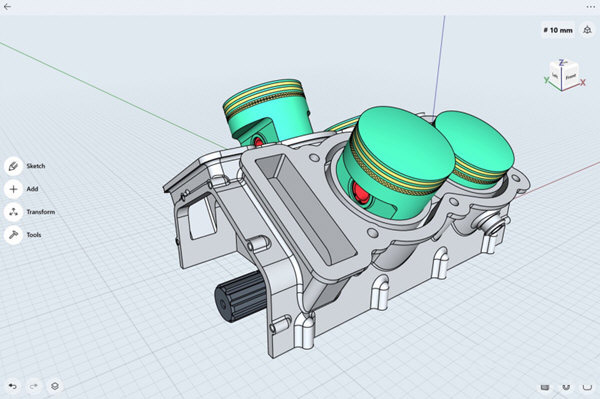The height and width of the screenshot is (399, 600).
Task: Redo the last undone action
Action: [34, 386]
